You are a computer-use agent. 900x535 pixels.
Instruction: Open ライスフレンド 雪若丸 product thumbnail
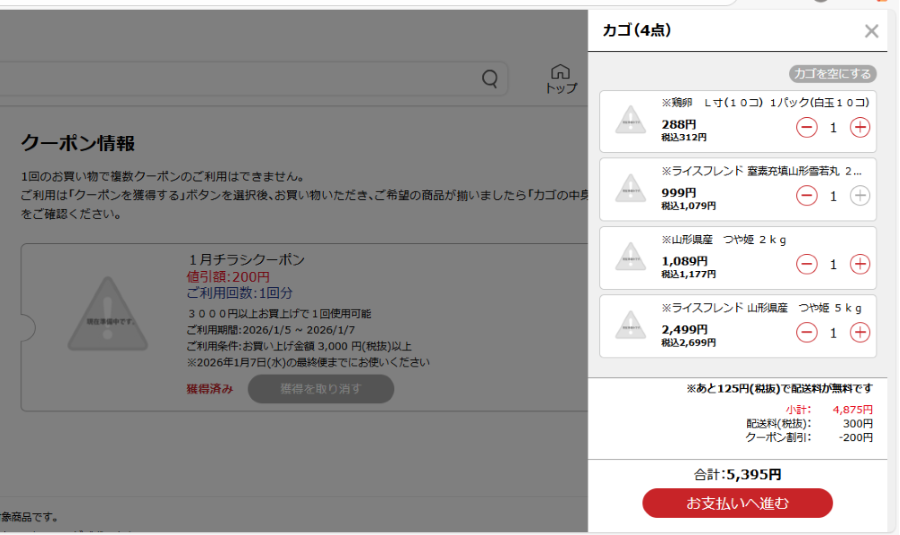[630, 189]
